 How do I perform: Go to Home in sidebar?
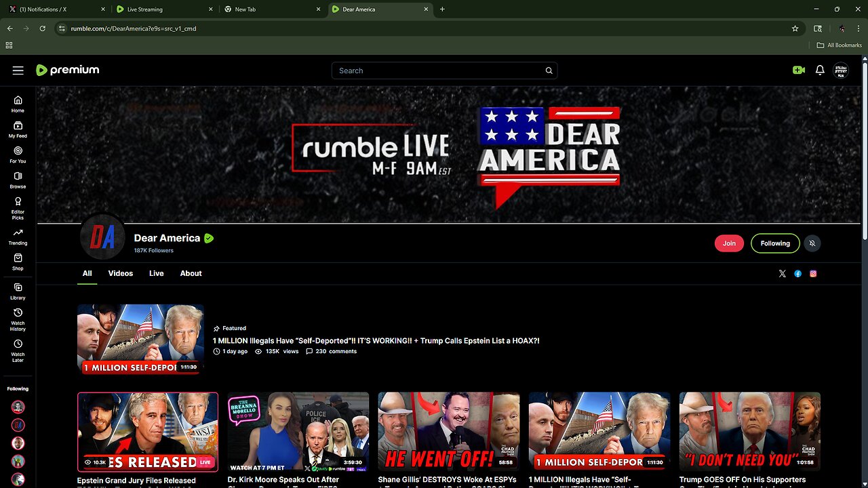click(18, 104)
